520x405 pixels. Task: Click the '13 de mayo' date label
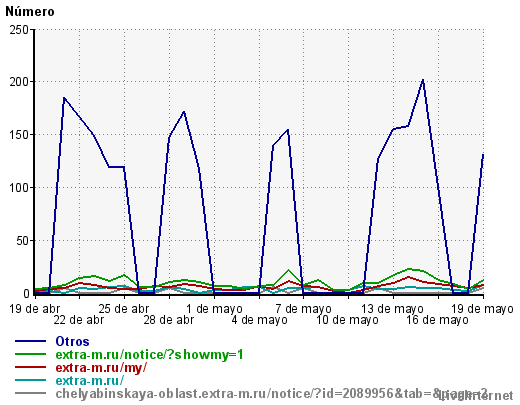pyautogui.click(x=393, y=309)
